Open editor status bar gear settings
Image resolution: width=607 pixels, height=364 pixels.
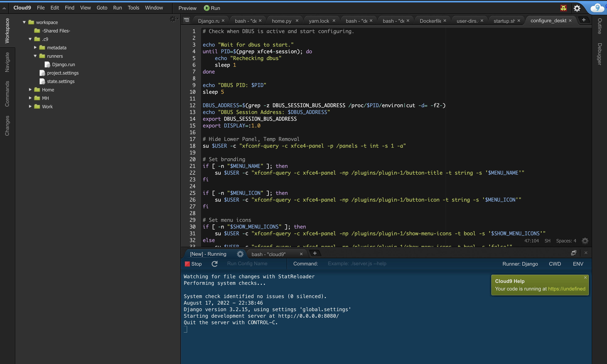click(585, 241)
